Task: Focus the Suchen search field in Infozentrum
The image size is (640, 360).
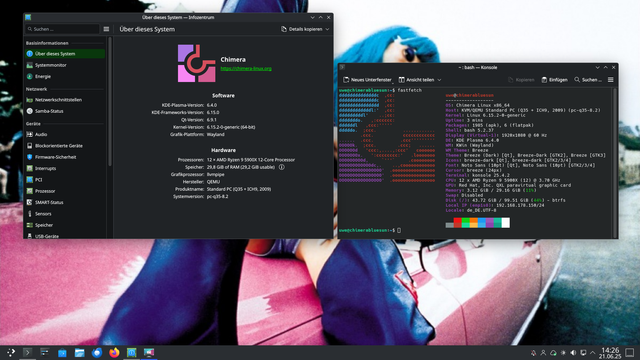Action: pyautogui.click(x=62, y=29)
